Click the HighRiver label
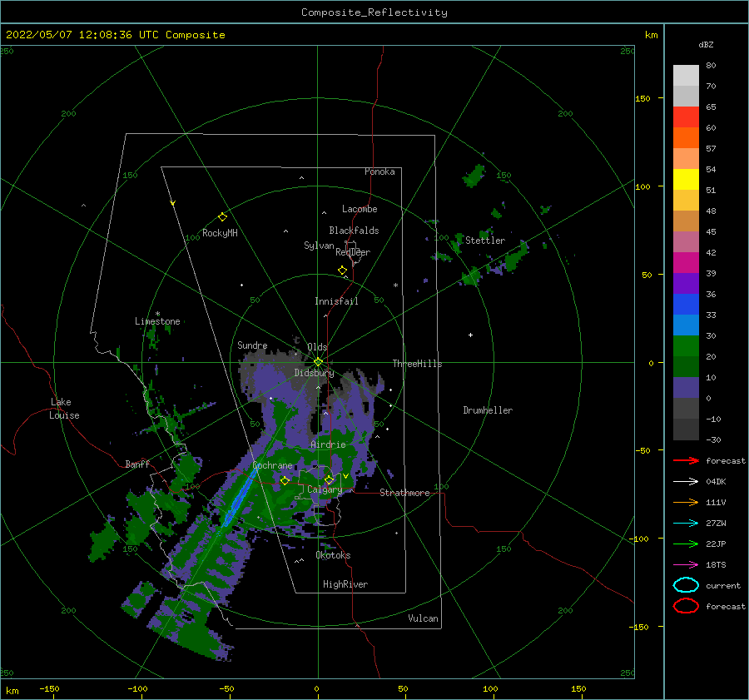The height and width of the screenshot is (700, 749). click(x=345, y=584)
